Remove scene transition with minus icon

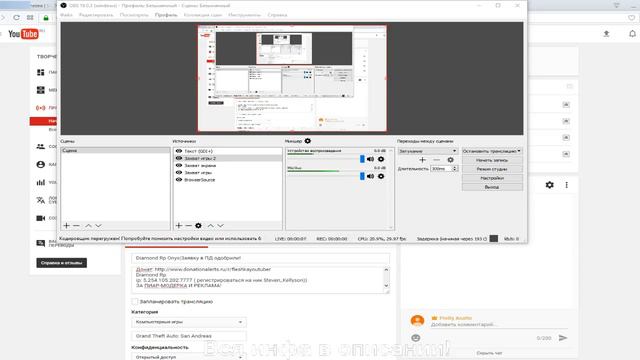coord(437,160)
